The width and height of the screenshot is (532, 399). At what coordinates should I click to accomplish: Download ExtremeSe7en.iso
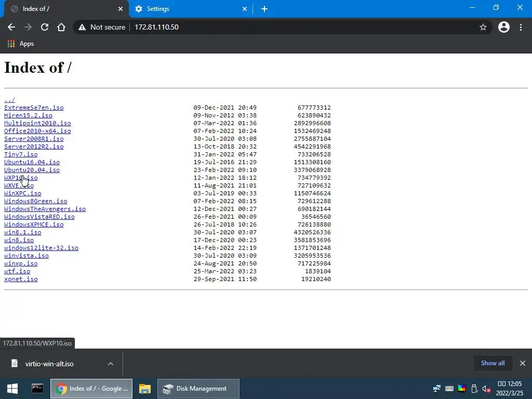point(34,108)
